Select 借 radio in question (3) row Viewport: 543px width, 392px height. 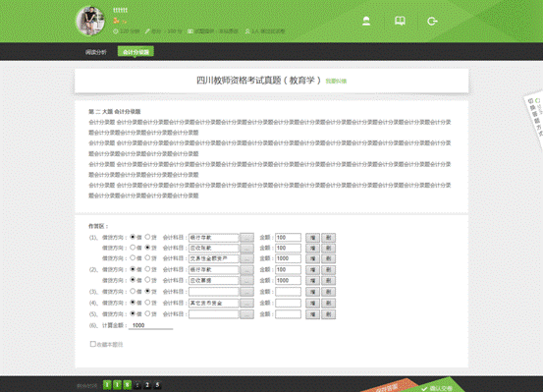coord(133,291)
